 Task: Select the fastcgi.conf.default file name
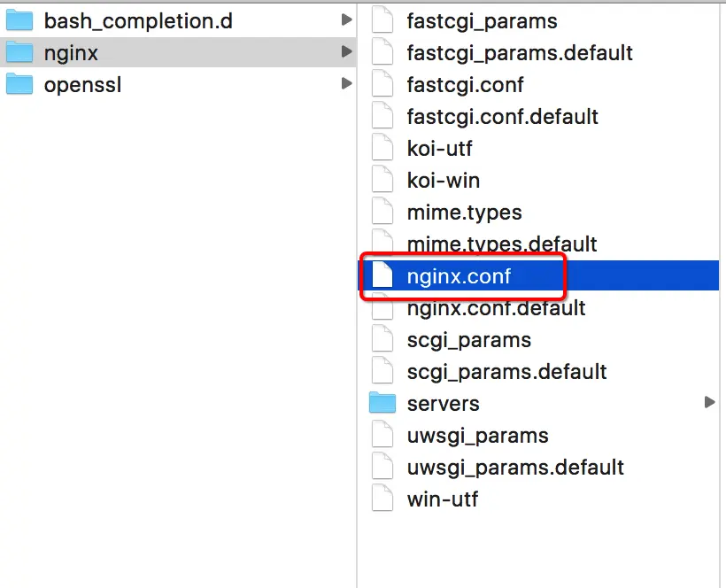point(502,117)
